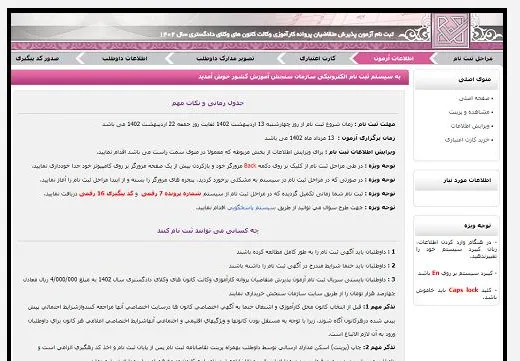Click the heading 'چه کسانی می توانند ثبت نام کنند'
This screenshot has height=361, width=520.
(x=208, y=231)
